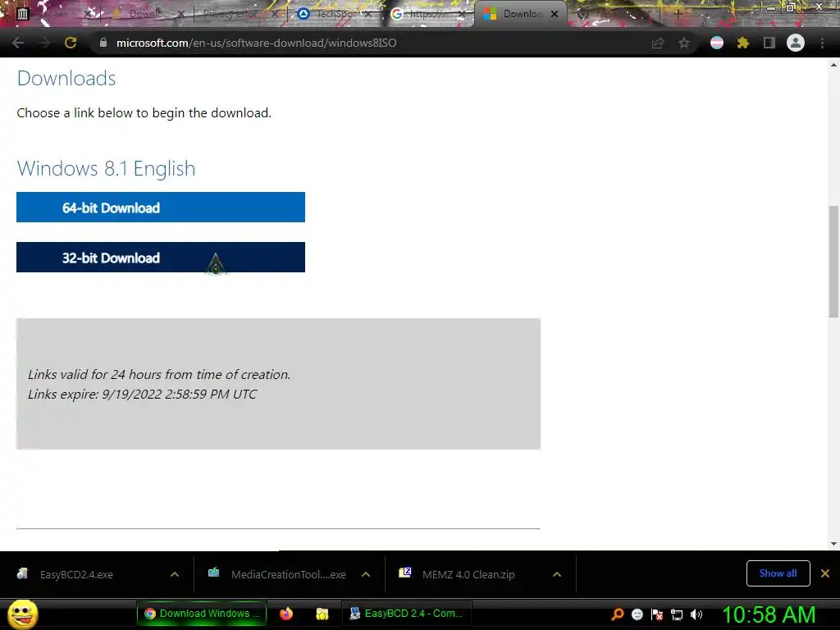Image resolution: width=840 pixels, height=630 pixels.
Task: Click the scrollbar up arrow
Action: point(833,65)
